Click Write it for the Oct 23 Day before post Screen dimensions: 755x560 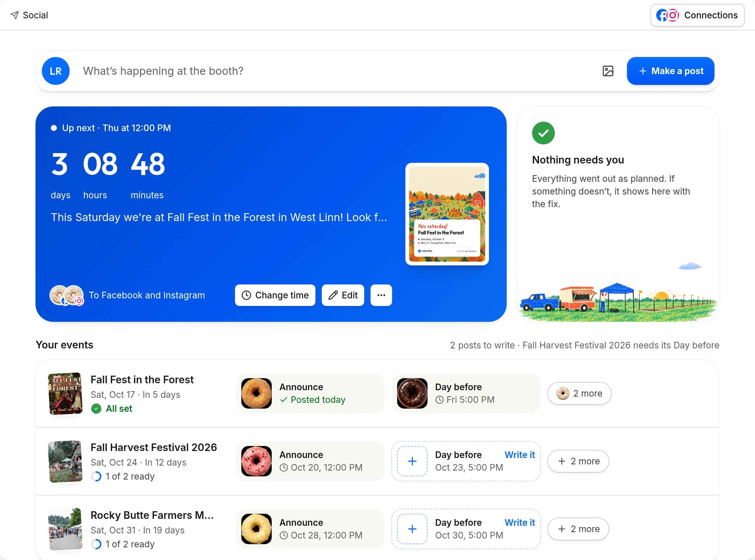click(519, 455)
